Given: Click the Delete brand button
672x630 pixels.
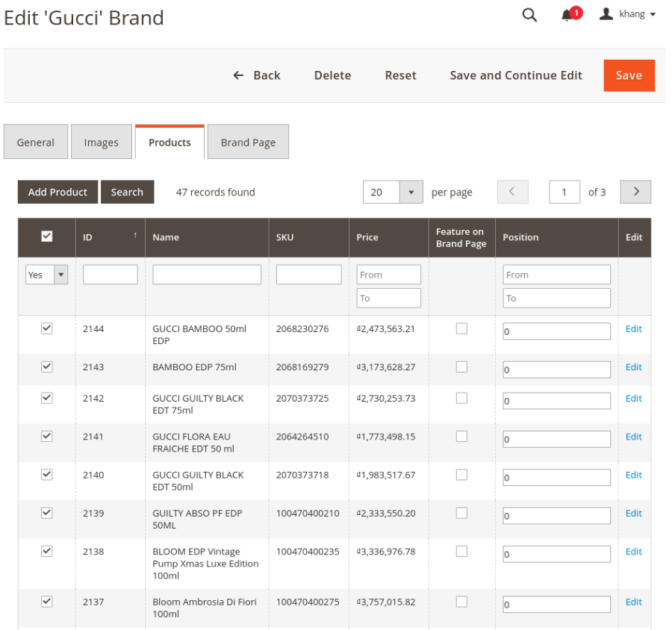Looking at the screenshot, I should [332, 75].
